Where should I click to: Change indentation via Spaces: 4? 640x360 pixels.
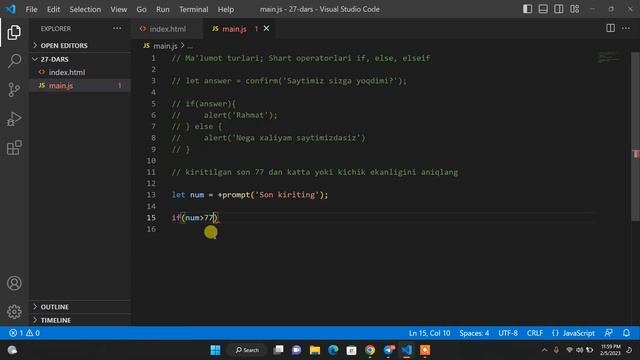coord(474,333)
